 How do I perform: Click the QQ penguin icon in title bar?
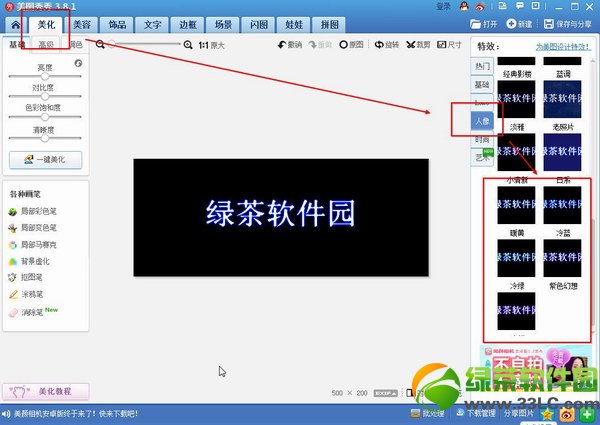[x=464, y=6]
